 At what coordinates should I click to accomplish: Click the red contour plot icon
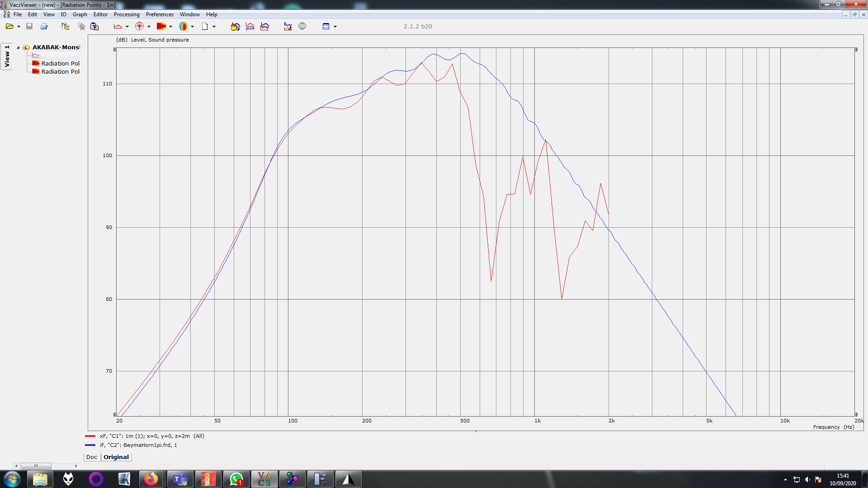pyautogui.click(x=161, y=27)
